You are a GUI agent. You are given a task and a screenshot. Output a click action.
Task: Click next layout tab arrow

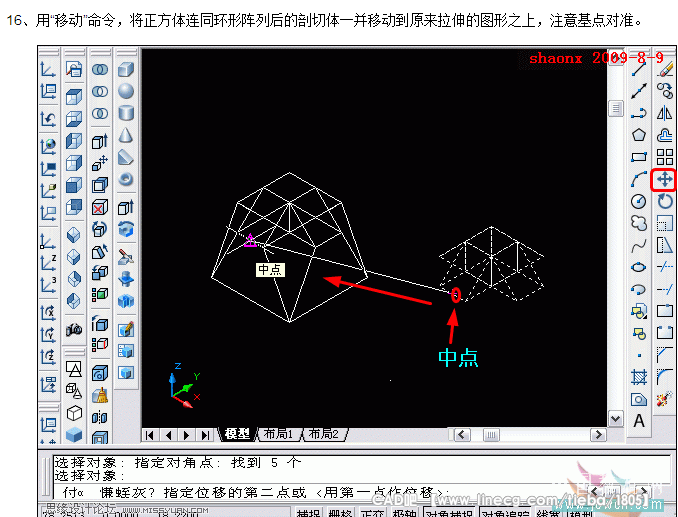186,435
